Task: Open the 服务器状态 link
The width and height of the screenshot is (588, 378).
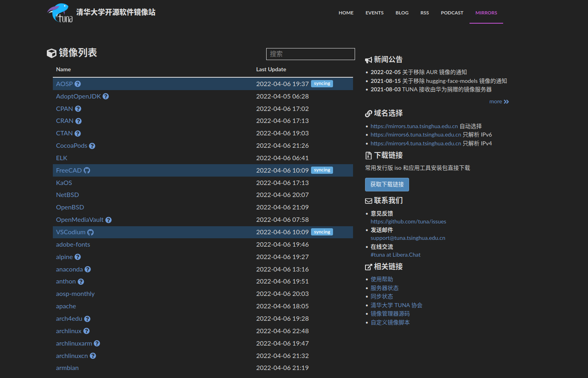Action: [385, 288]
